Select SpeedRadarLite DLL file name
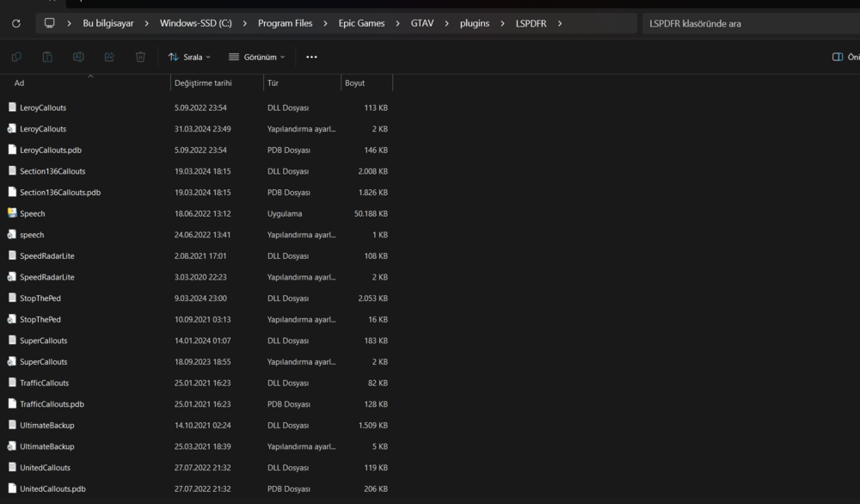This screenshot has height=504, width=860. [47, 255]
